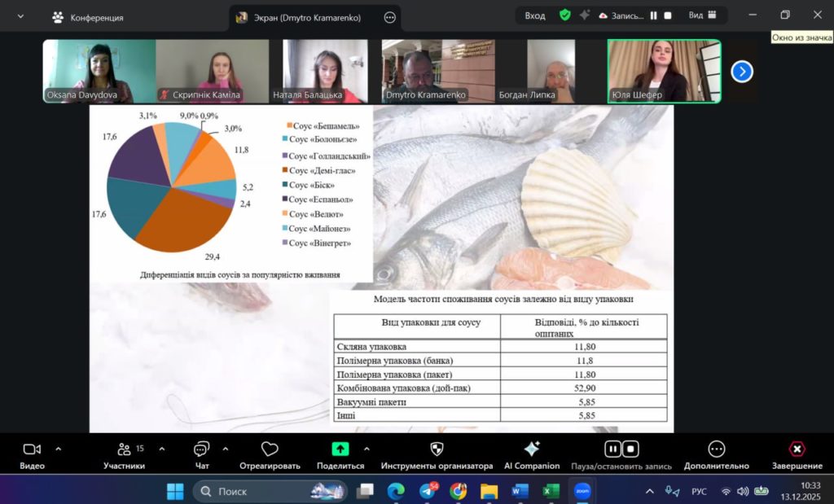834x504 pixels.
Task: Open the Участники participants panel
Action: pyautogui.click(x=124, y=454)
